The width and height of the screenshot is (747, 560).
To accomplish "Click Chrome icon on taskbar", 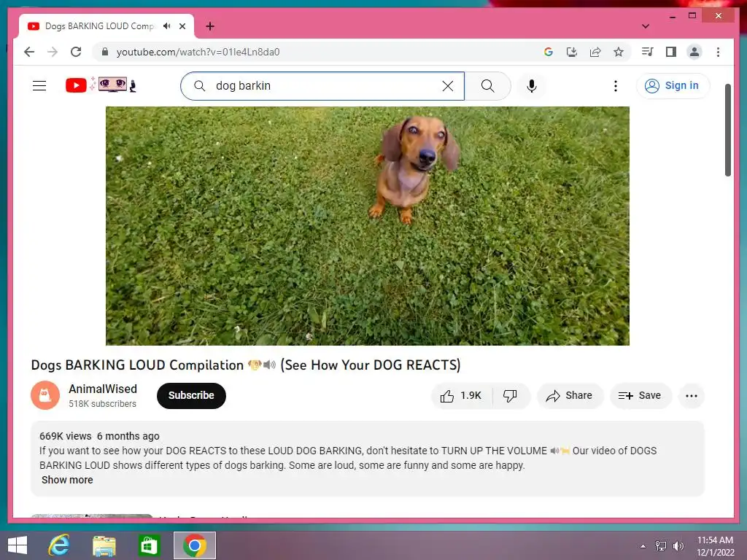I will (194, 545).
